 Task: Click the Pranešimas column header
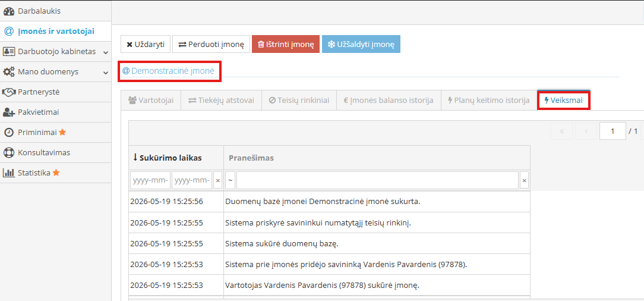(377, 158)
